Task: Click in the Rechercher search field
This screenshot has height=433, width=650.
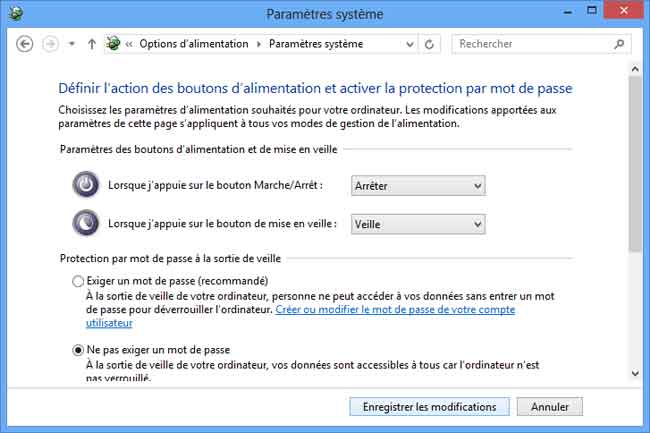Action: pyautogui.click(x=535, y=44)
